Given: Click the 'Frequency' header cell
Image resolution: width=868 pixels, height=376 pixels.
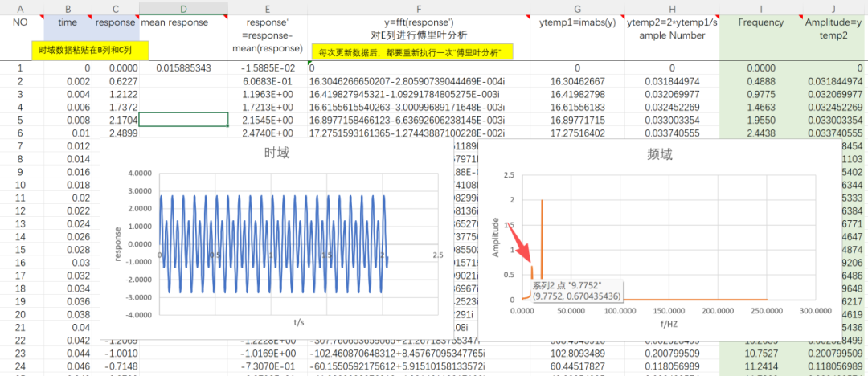Looking at the screenshot, I should point(760,39).
